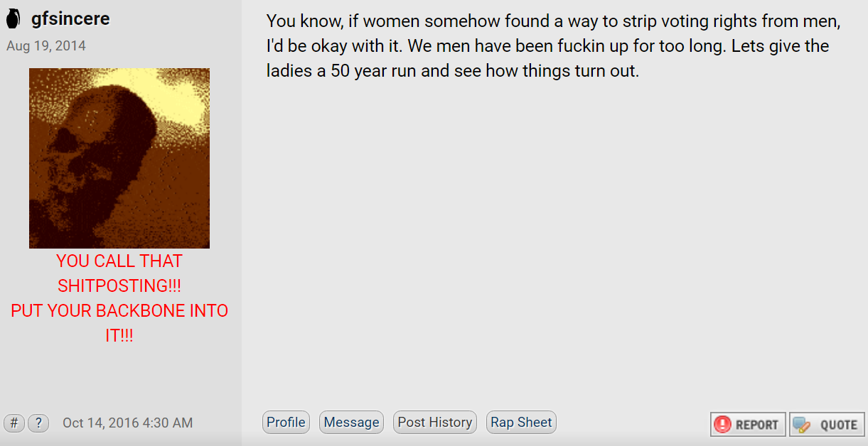Click the line mentioning a 50 year run

(453, 72)
